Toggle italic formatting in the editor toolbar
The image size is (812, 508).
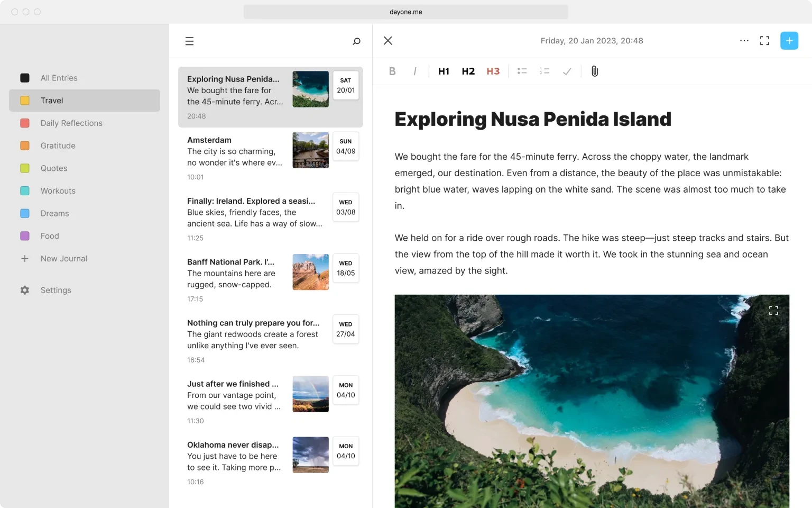pos(415,71)
